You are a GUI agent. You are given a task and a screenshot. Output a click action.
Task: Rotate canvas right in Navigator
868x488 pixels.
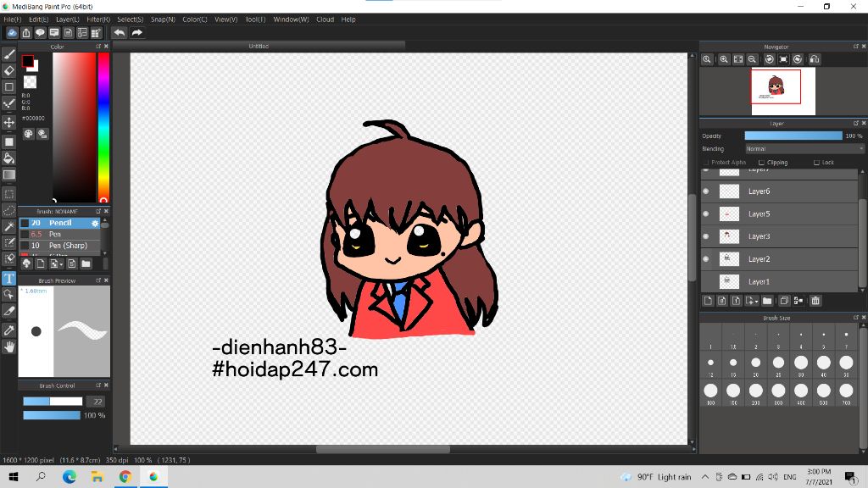(x=798, y=59)
